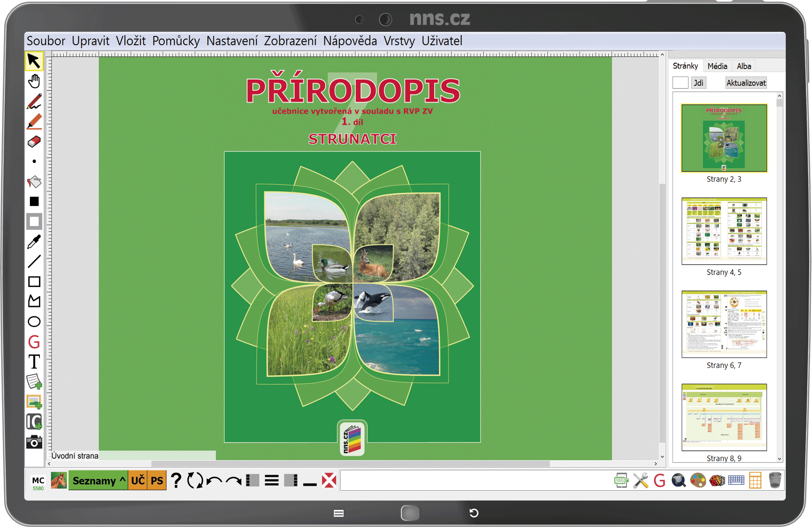812x527 pixels.
Task: Click the Aktualizovat button
Action: (x=745, y=83)
